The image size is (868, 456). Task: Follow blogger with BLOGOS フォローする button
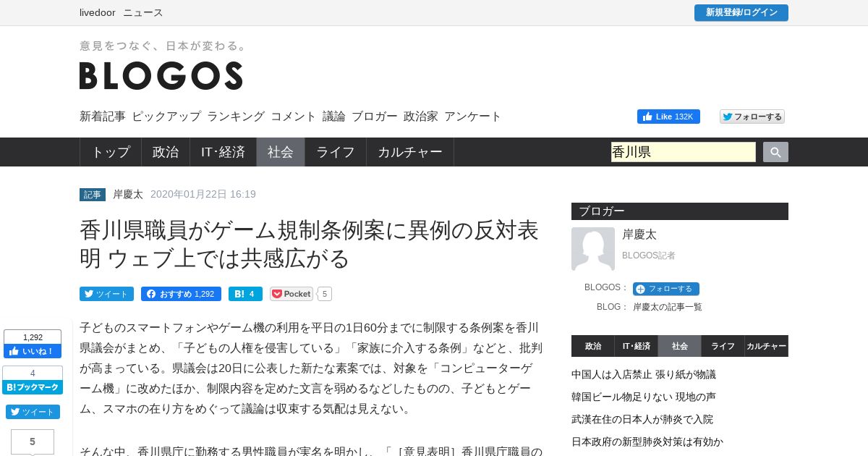click(x=666, y=289)
